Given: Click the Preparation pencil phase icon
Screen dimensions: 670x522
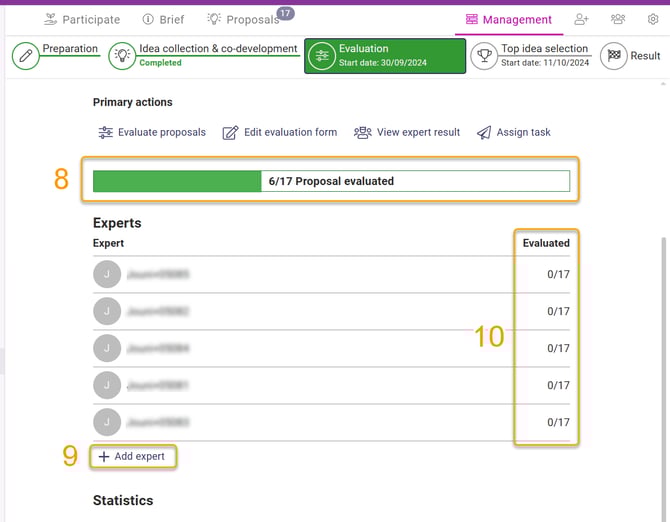Looking at the screenshot, I should pos(26,56).
